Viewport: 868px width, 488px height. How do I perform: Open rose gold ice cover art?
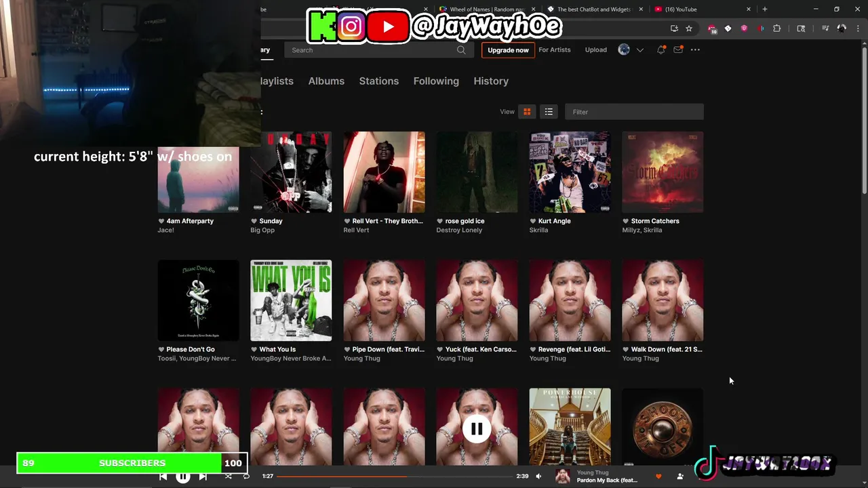[x=477, y=172]
